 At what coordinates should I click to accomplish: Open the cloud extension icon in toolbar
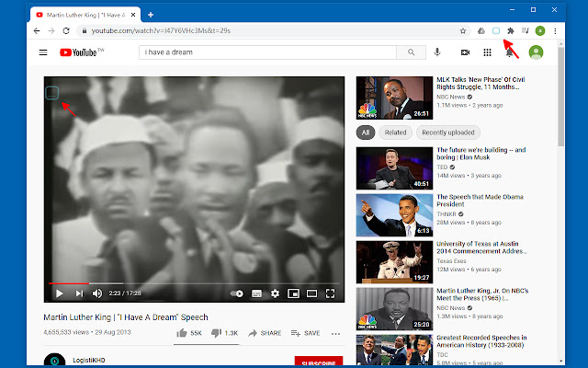tap(481, 30)
